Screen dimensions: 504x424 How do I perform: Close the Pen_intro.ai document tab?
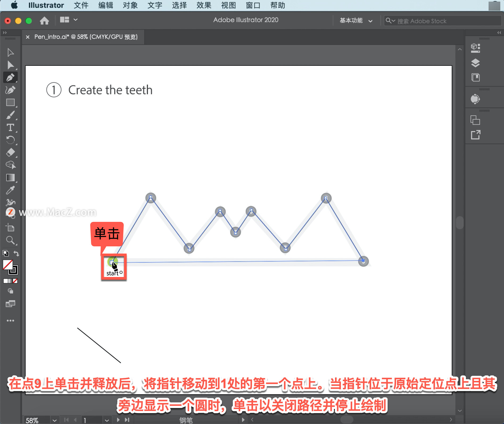pyautogui.click(x=28, y=37)
